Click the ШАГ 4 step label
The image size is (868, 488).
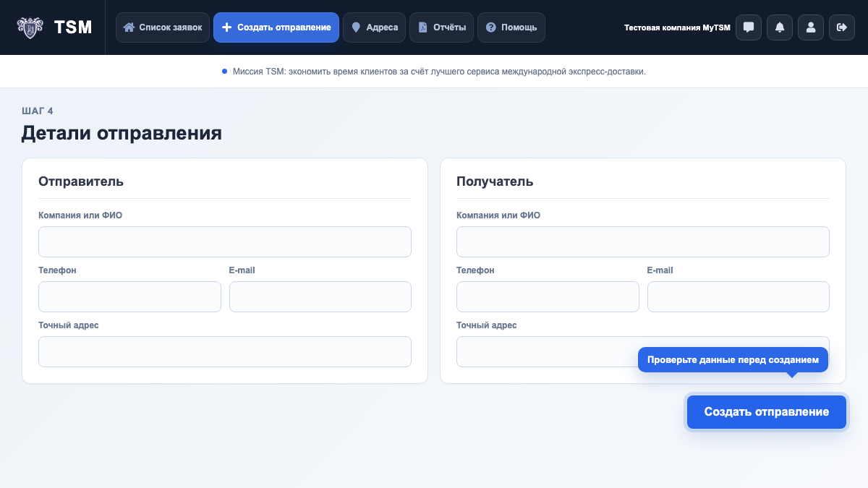38,111
